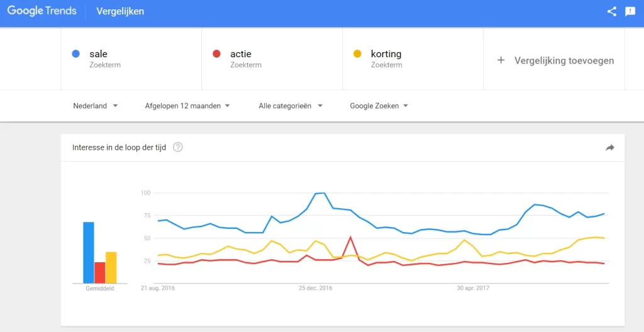
Task: Click the red peak on actie line
Action: (350, 238)
